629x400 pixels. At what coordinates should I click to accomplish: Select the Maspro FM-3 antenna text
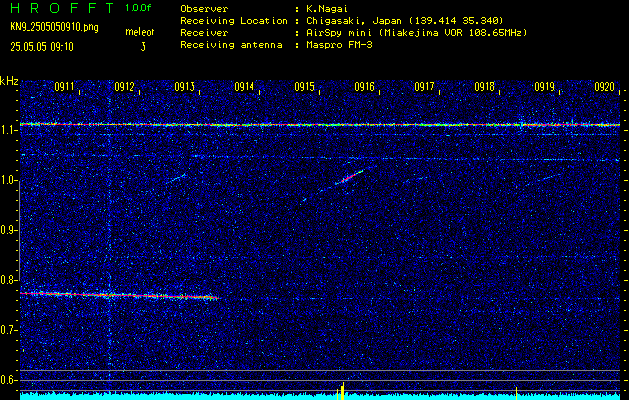(339, 45)
